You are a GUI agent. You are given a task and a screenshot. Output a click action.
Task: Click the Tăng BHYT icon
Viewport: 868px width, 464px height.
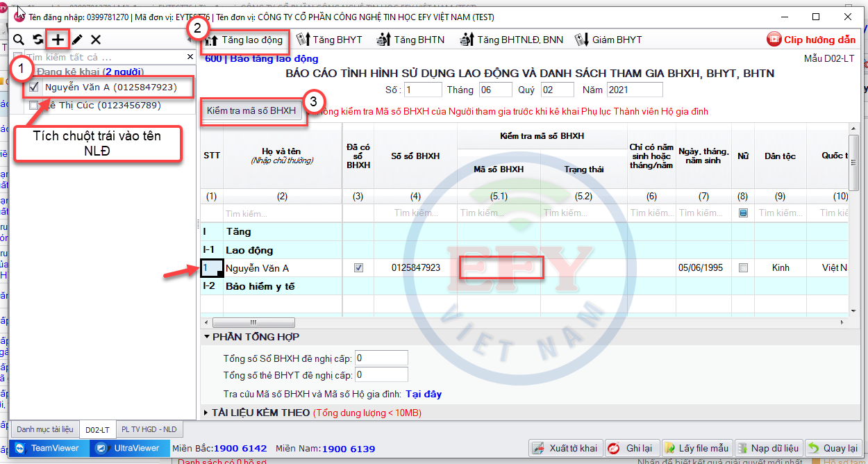303,40
